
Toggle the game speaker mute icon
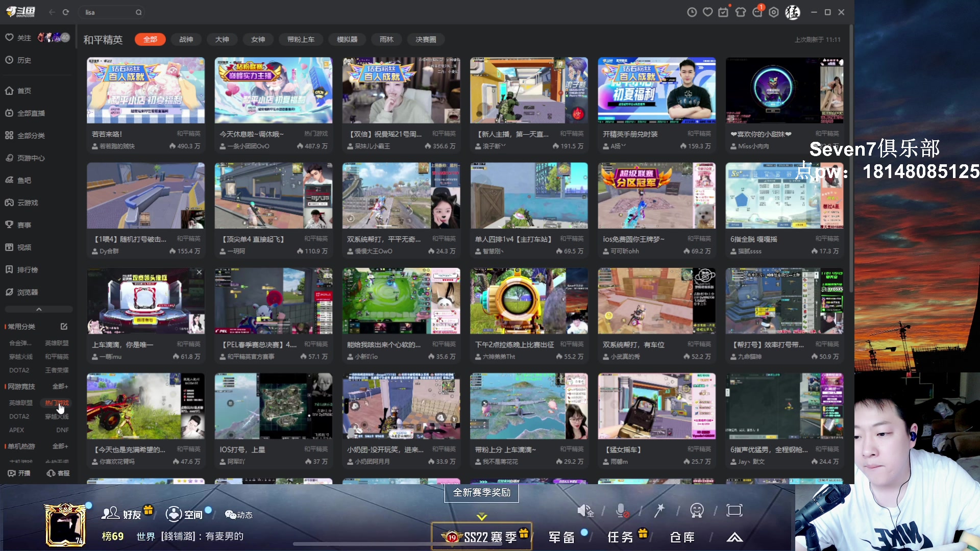pos(585,511)
